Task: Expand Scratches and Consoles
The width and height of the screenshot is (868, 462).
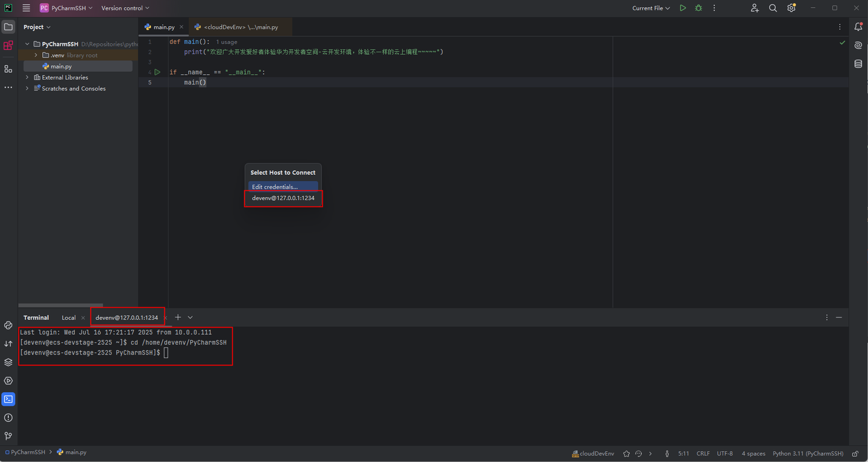Action: tap(27, 88)
